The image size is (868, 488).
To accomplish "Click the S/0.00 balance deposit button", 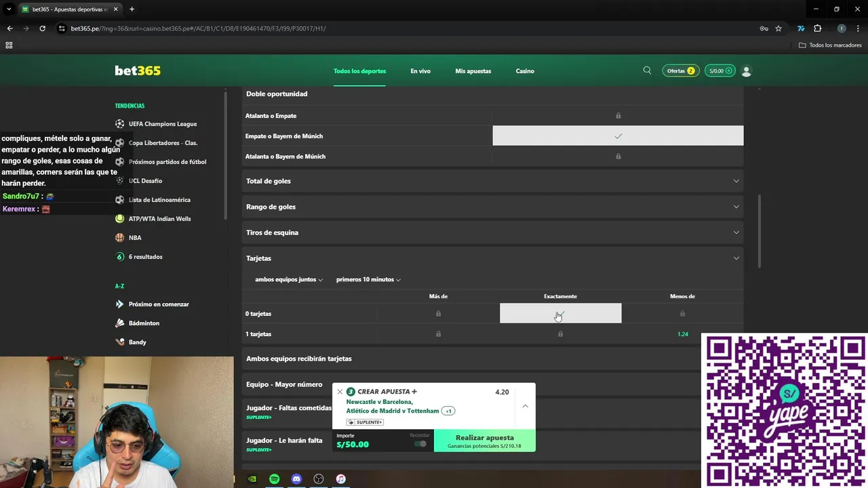I will (720, 70).
